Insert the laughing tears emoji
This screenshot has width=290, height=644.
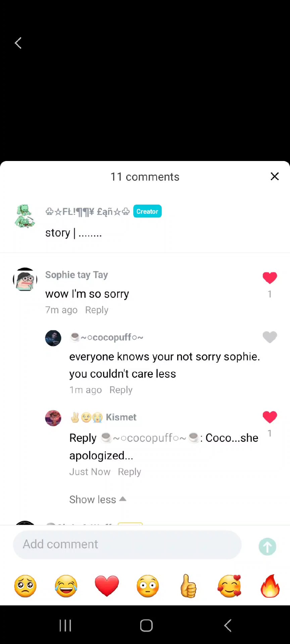point(66,586)
